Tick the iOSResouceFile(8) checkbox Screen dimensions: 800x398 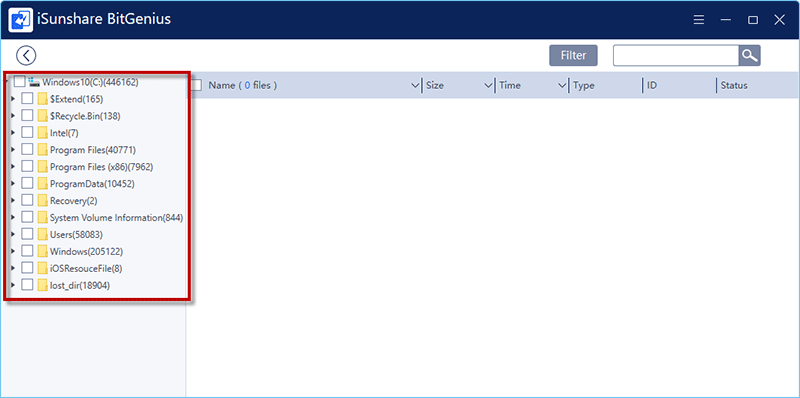[27, 268]
